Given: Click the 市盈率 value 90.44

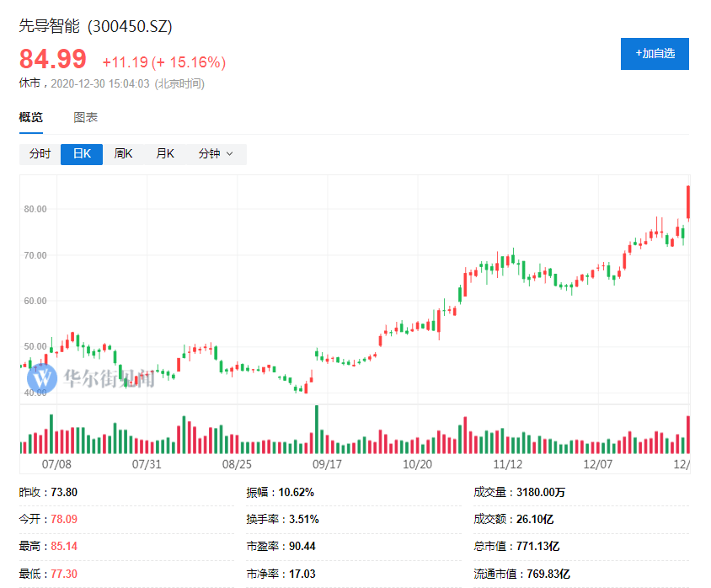Looking at the screenshot, I should [x=302, y=546].
